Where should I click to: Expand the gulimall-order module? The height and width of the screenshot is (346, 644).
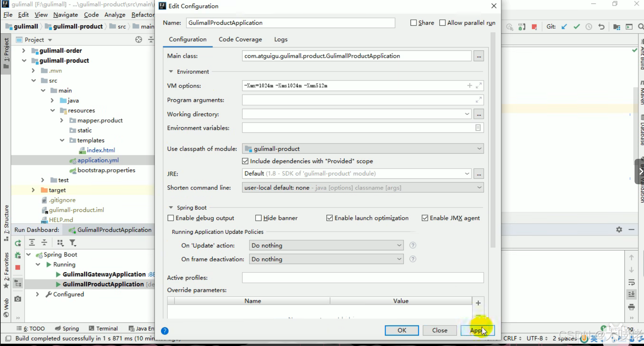23,50
